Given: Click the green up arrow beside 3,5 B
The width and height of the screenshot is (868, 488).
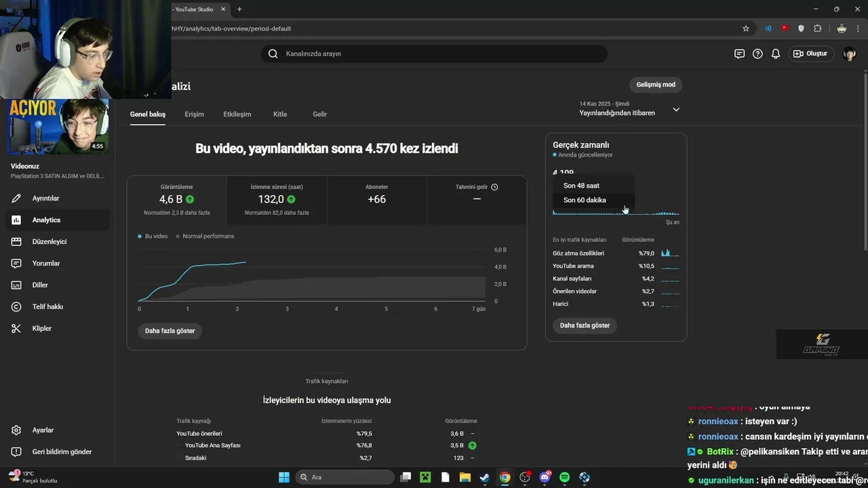Looking at the screenshot, I should click(x=472, y=445).
